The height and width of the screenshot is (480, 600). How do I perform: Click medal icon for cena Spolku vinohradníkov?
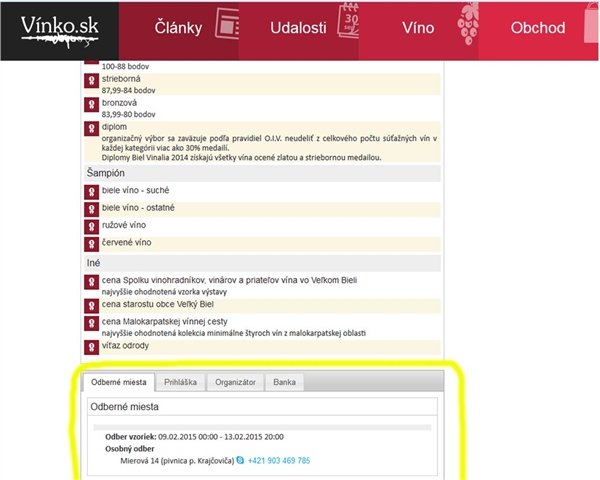click(x=91, y=282)
